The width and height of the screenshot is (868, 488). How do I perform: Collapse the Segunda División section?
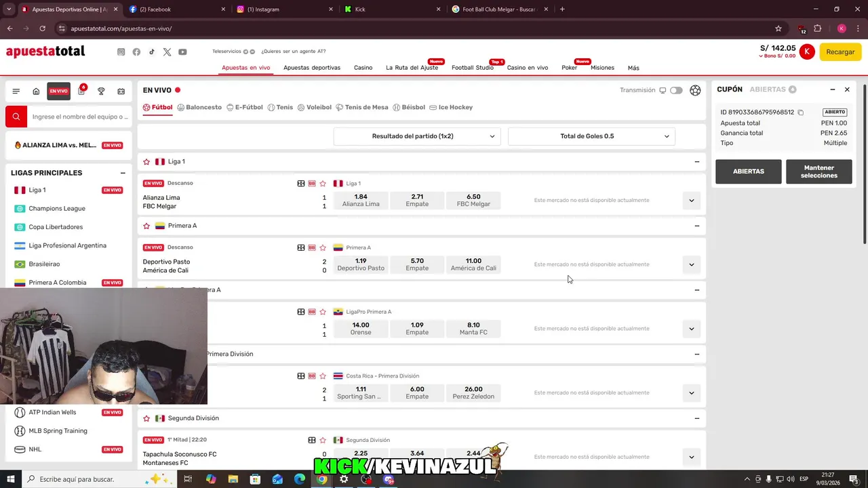pos(696,418)
